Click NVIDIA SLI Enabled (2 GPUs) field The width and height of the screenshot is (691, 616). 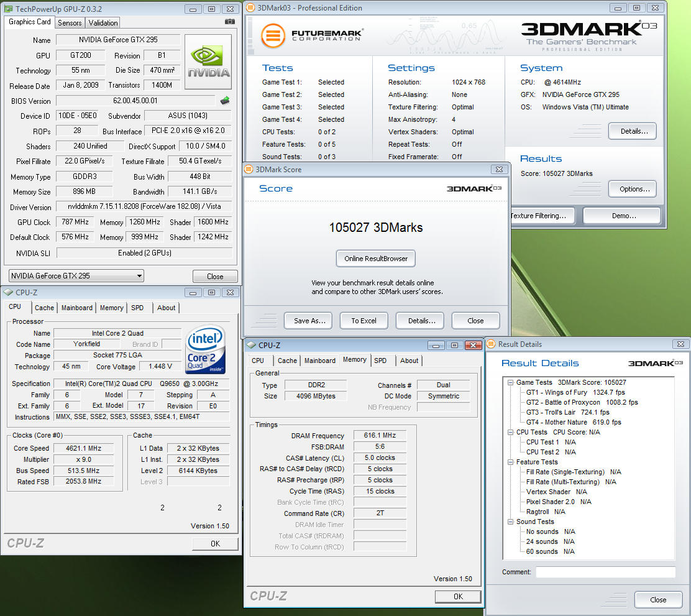(x=145, y=253)
